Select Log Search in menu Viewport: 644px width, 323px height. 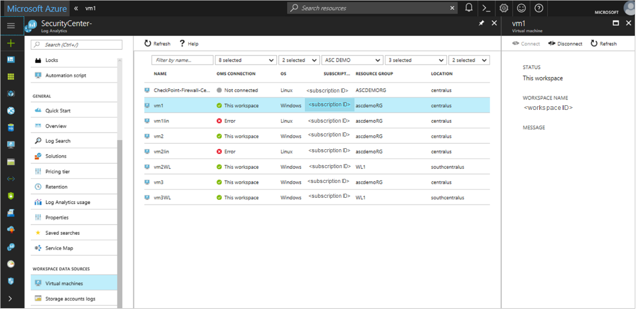pyautogui.click(x=58, y=141)
